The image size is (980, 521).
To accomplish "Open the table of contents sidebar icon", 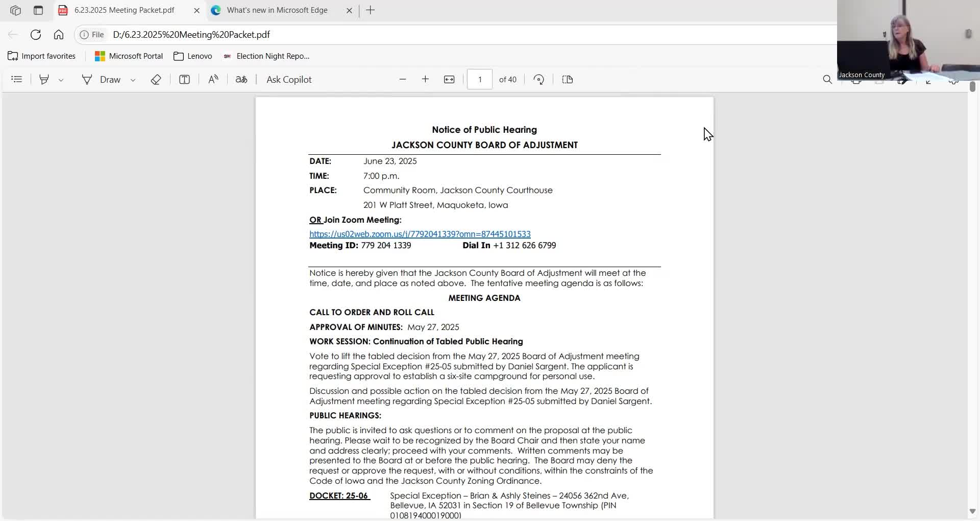I will pyautogui.click(x=17, y=80).
